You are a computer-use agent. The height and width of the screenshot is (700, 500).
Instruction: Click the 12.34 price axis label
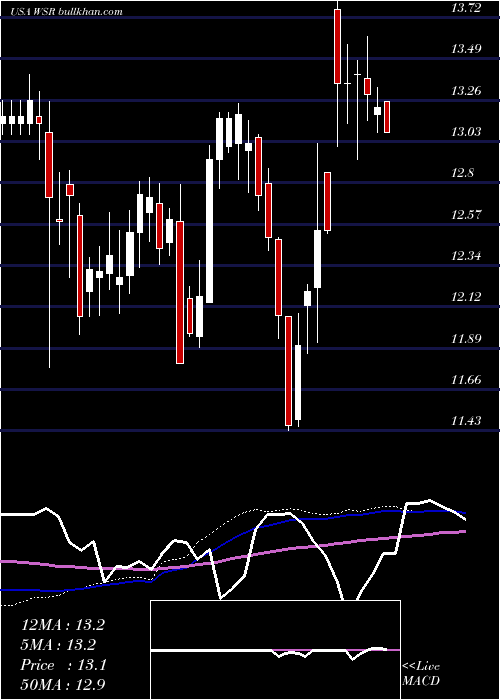[x=466, y=256]
